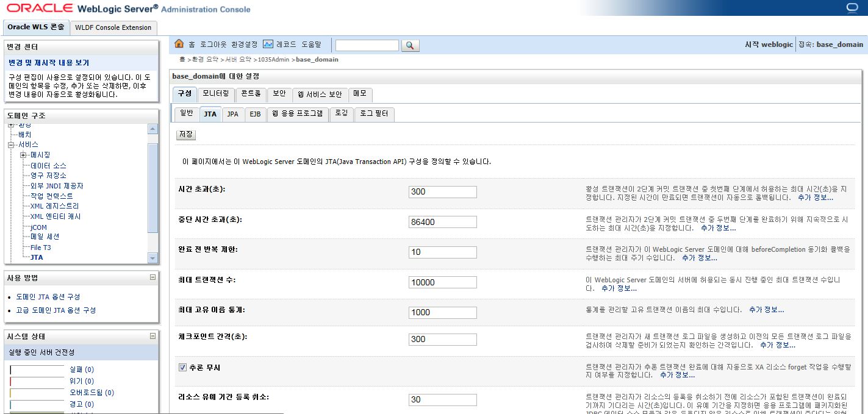868x414 pixels.
Task: Switch to the 보안 tab
Action: (x=279, y=95)
